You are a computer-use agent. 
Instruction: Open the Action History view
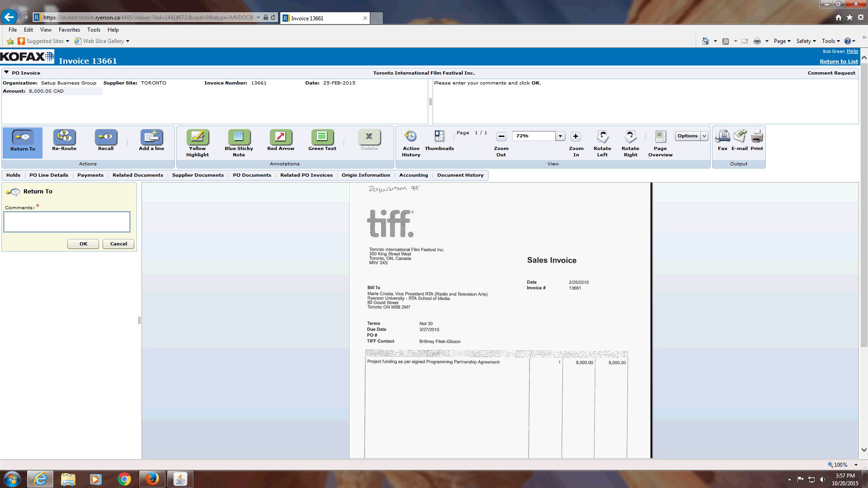click(x=410, y=137)
